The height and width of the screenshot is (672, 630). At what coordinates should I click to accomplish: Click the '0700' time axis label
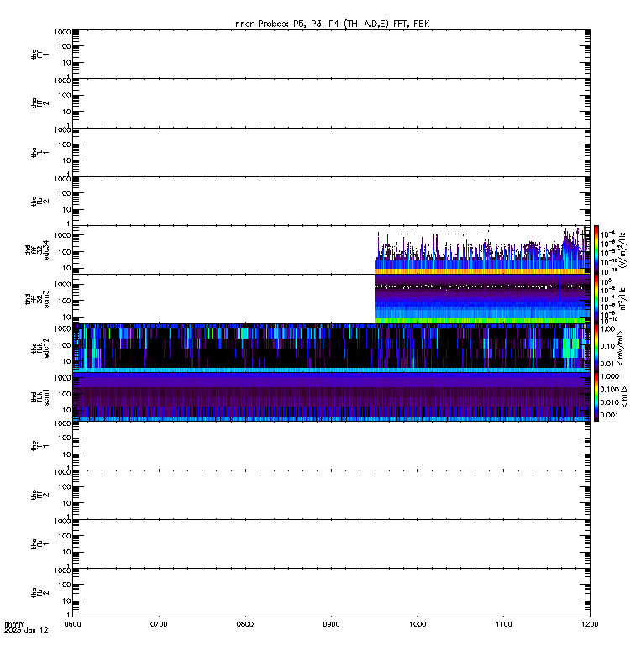point(159,624)
